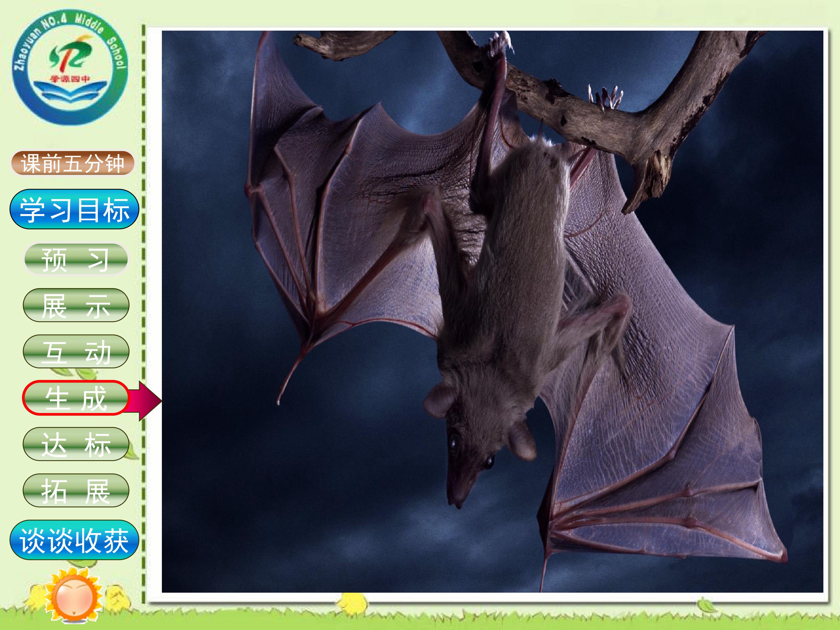
Task: Go to 谈谈收获 section
Action: (x=74, y=540)
